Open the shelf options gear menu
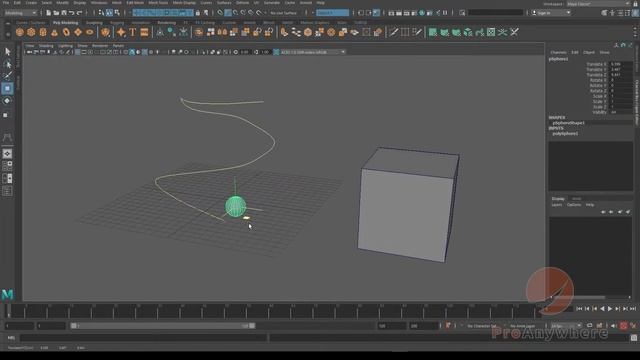Screen dimensions: 640x360 8,35
